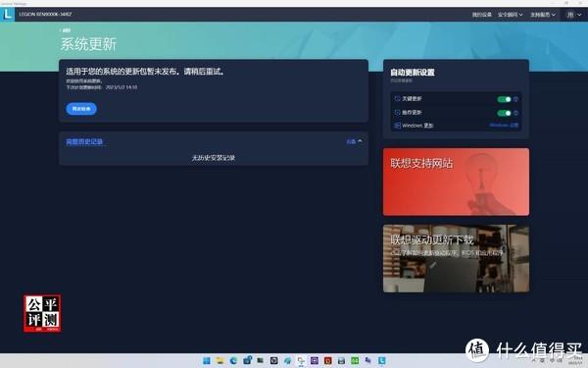Toggle the recommended updates switch
The height and width of the screenshot is (368, 588).
pyautogui.click(x=504, y=113)
